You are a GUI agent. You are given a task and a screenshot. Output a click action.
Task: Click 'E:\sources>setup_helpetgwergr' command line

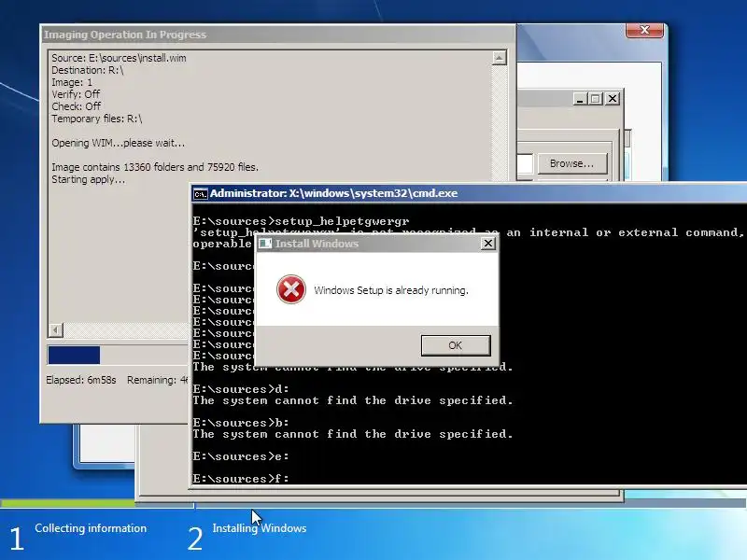coord(301,221)
